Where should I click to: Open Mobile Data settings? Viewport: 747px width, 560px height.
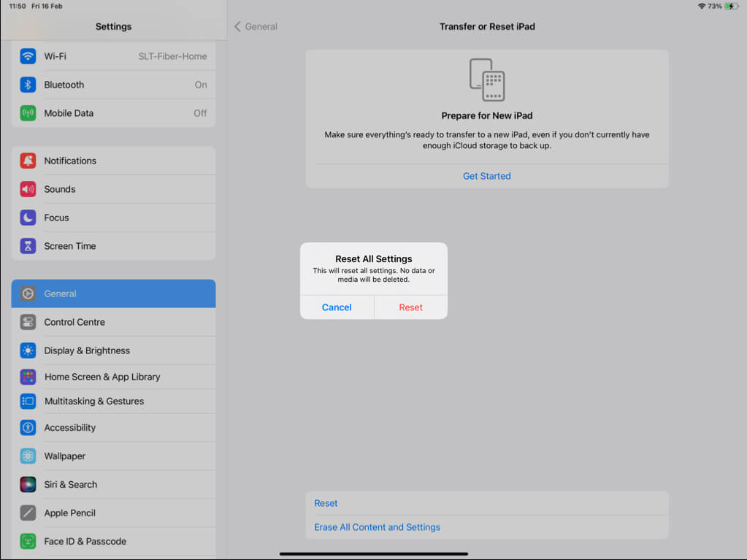tap(113, 113)
